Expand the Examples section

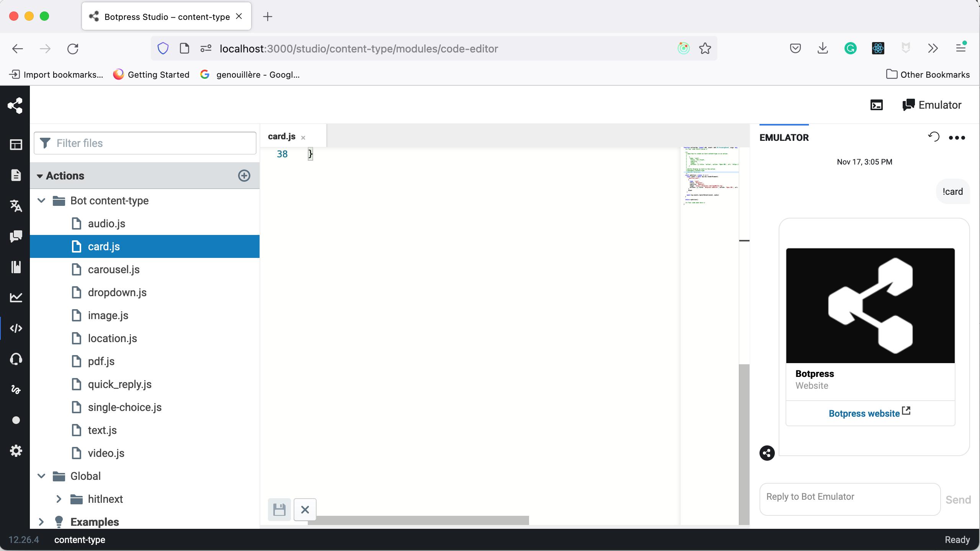point(41,522)
